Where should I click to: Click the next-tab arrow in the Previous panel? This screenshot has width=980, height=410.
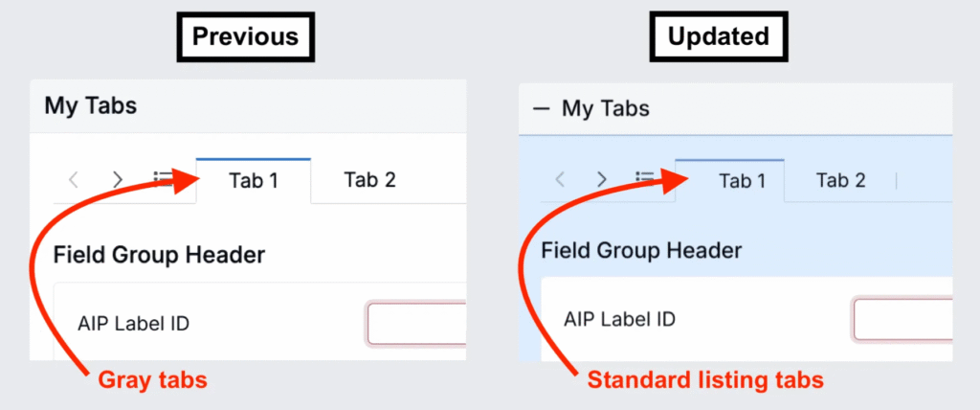(118, 180)
